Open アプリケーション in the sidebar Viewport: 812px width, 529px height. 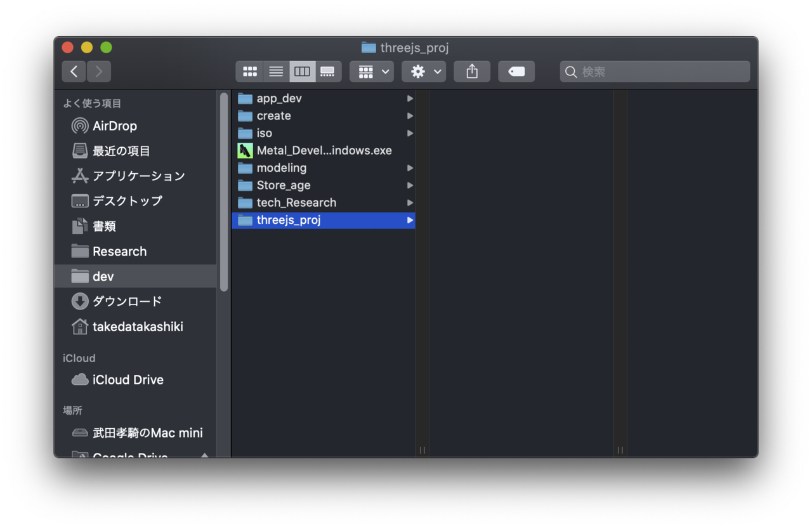[135, 176]
